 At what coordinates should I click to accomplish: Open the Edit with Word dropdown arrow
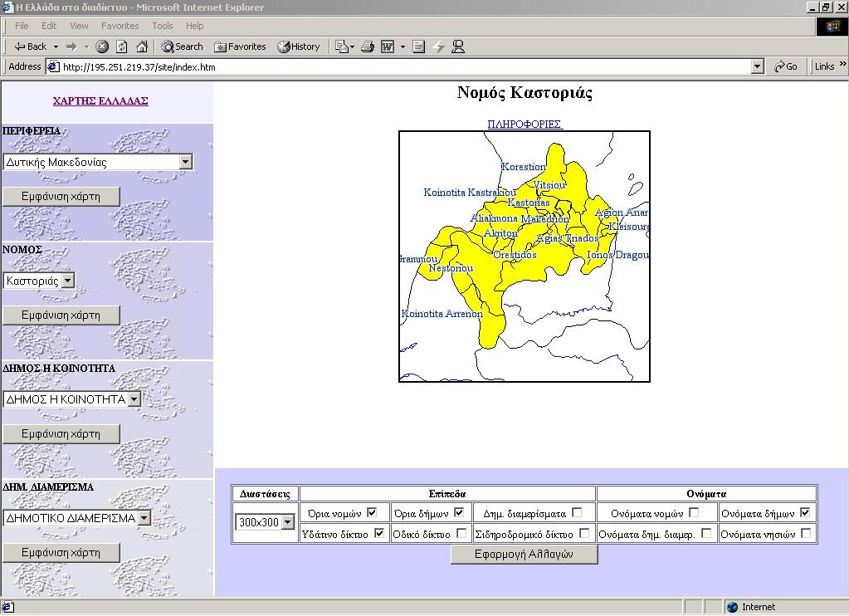[x=403, y=47]
